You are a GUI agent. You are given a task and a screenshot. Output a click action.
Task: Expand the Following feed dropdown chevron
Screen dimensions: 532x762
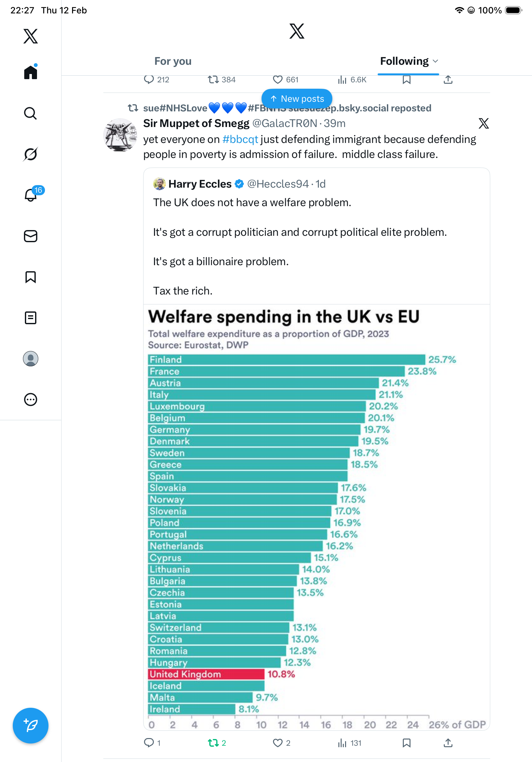(x=435, y=61)
